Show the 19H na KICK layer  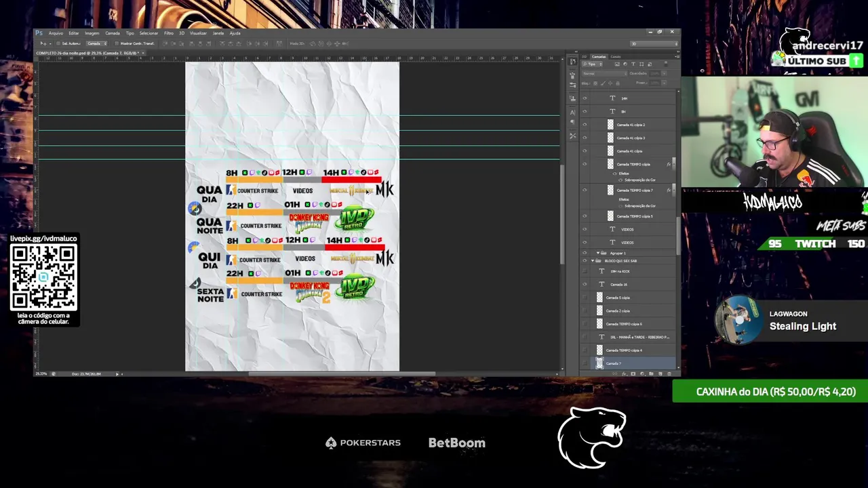click(585, 271)
